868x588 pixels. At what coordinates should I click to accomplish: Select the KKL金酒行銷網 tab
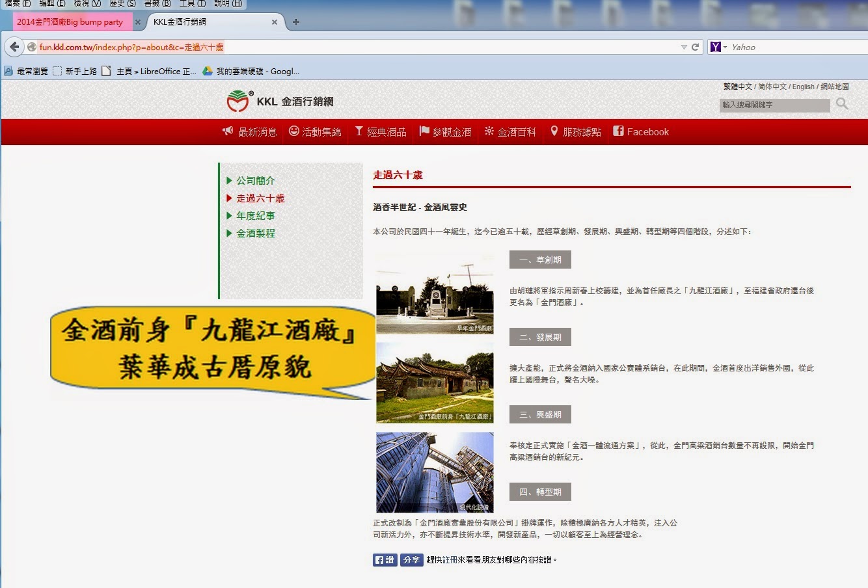point(180,21)
